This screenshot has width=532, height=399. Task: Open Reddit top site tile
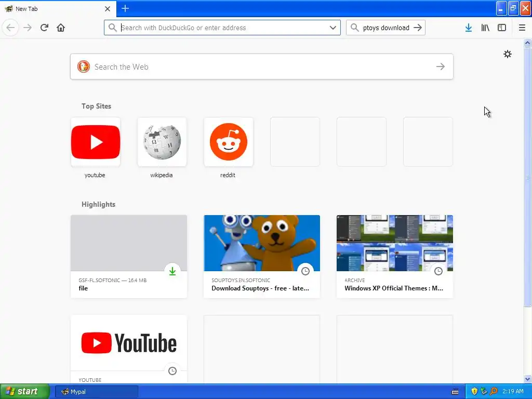[229, 142]
